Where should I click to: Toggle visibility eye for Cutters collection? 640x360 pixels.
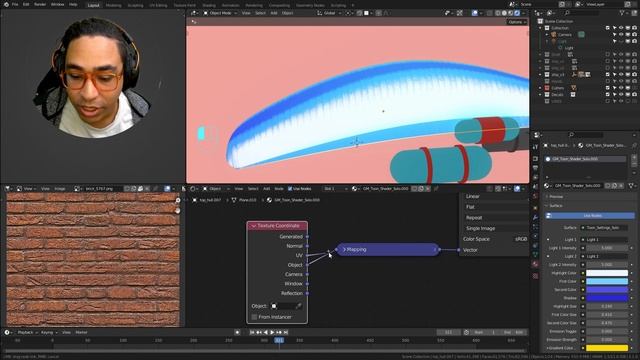(621, 88)
